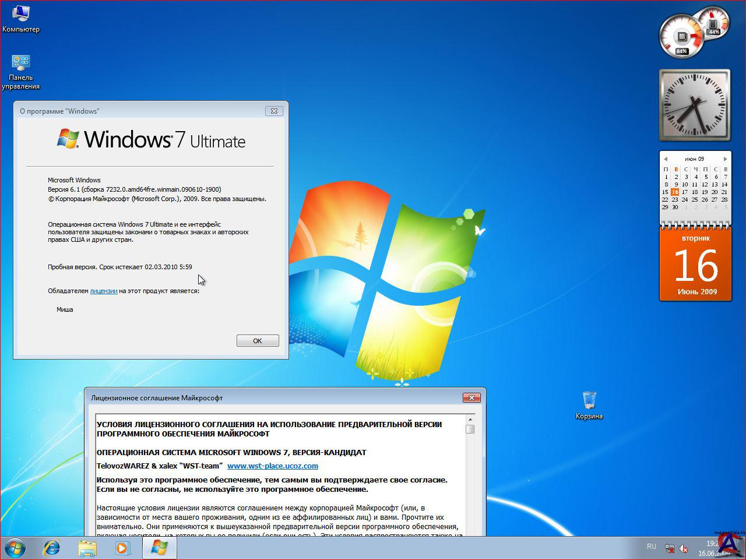Viewport: 746px width, 560px height.
Task: Click the active Windows flag taskbar button
Action: 159,548
